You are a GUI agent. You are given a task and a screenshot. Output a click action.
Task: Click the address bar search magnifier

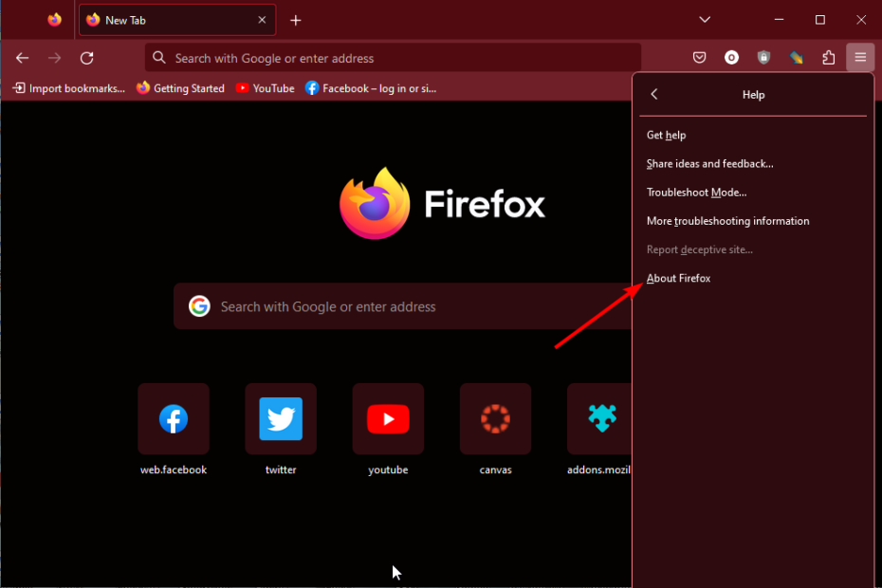159,58
